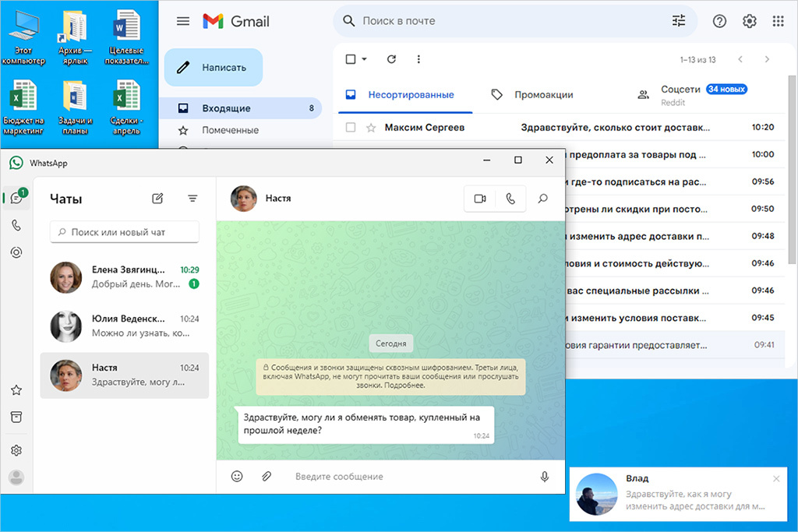Select Целевые показатели Word document
Screen dimensions: 798x532
126,38
